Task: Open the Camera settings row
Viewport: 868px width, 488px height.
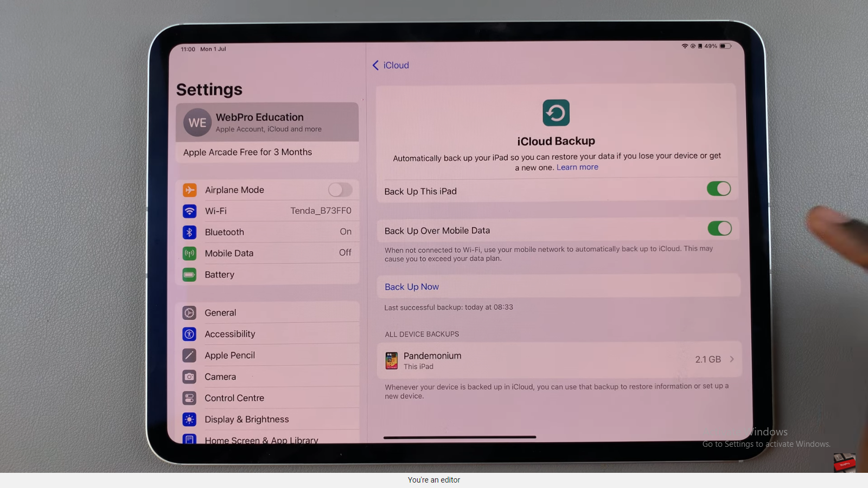Action: pyautogui.click(x=268, y=376)
